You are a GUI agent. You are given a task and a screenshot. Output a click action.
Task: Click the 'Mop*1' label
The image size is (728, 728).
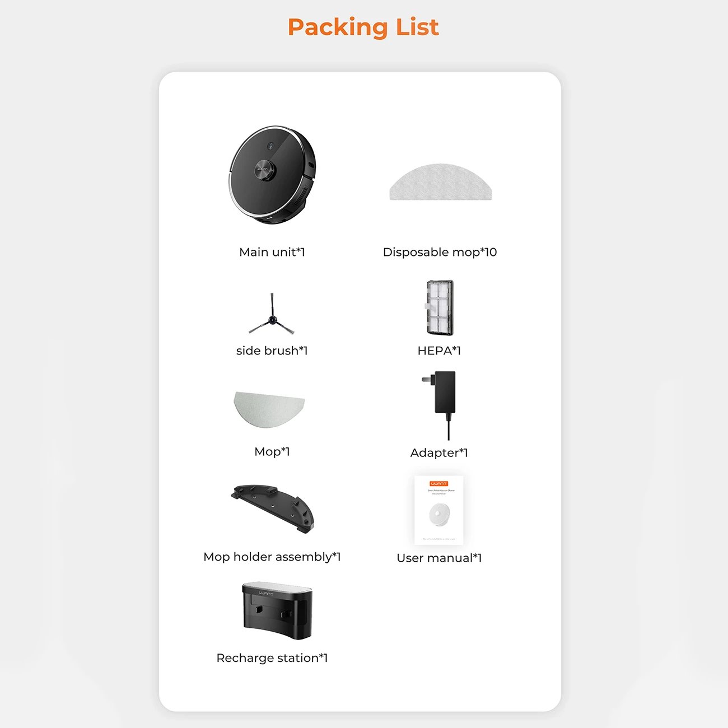tap(272, 451)
